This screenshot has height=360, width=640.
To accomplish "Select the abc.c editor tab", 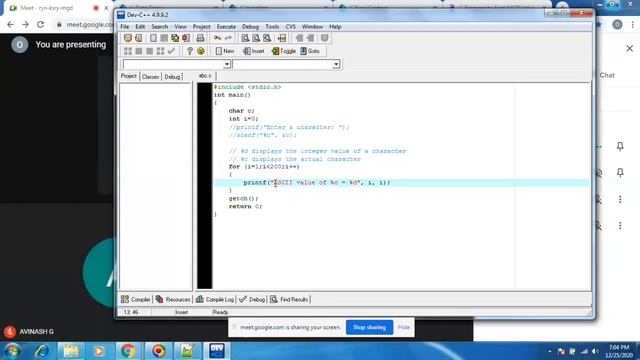I will coord(205,76).
